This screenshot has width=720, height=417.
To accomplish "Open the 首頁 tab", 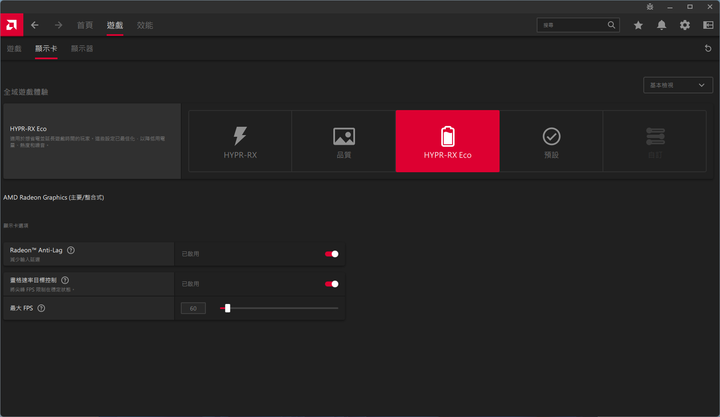I will pos(84,25).
